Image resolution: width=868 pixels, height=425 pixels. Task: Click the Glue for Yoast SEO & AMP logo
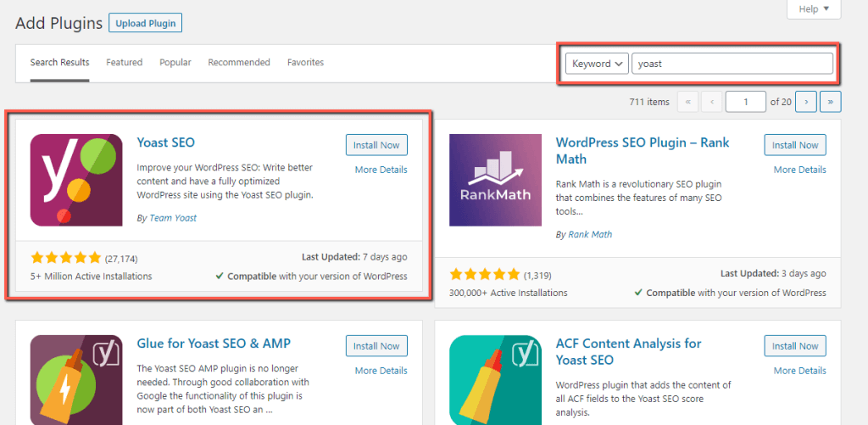[x=76, y=380]
